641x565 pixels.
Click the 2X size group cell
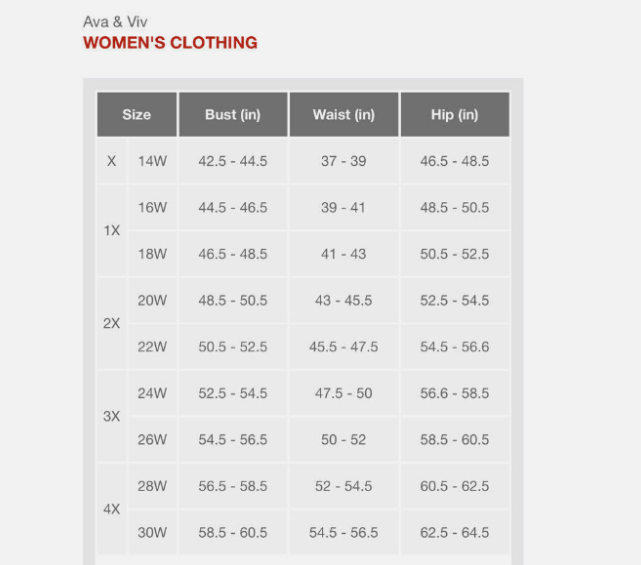112,323
